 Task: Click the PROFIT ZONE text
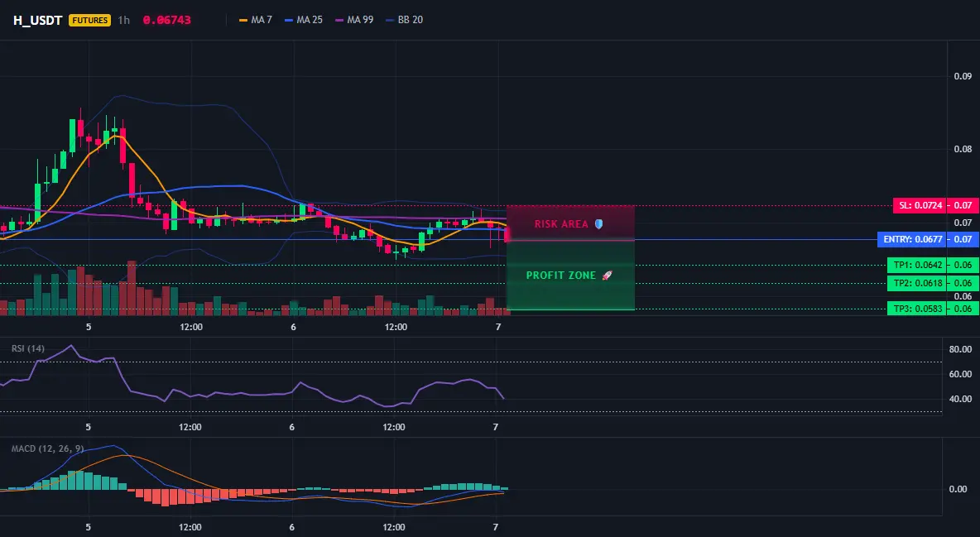tap(561, 275)
